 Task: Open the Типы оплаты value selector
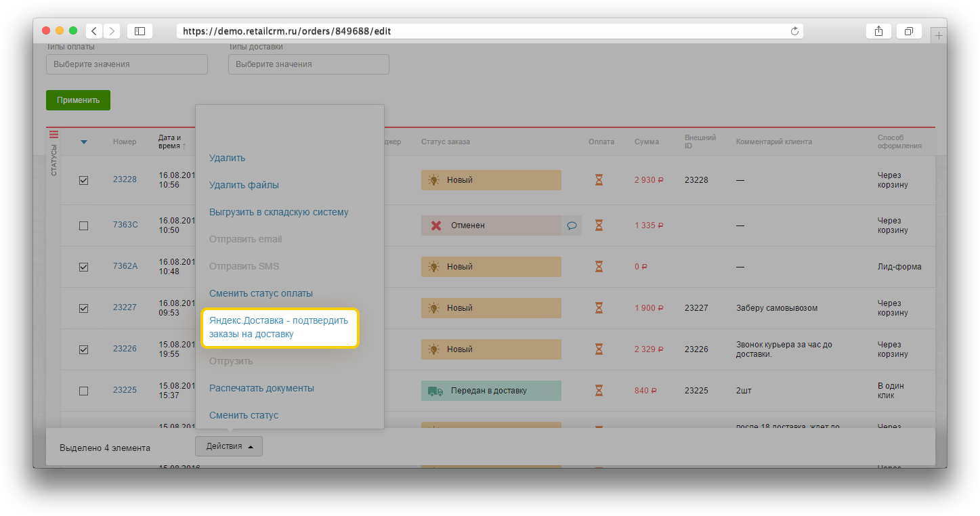click(x=127, y=64)
